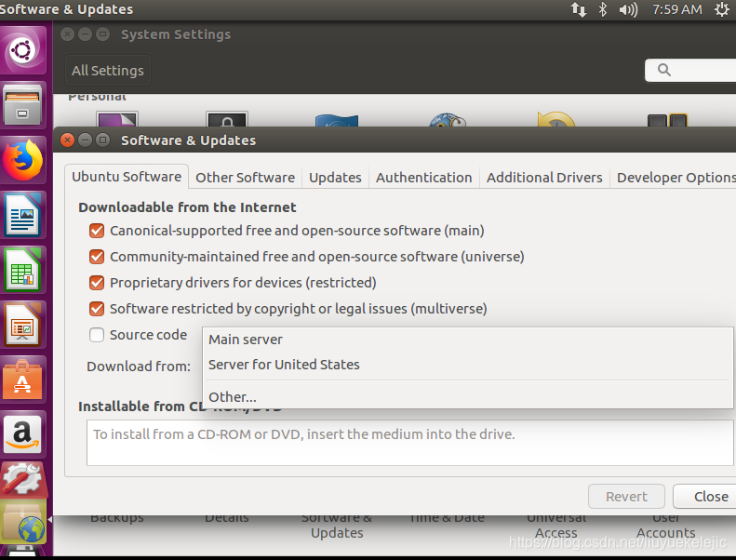Select Other... download server option

(467, 397)
